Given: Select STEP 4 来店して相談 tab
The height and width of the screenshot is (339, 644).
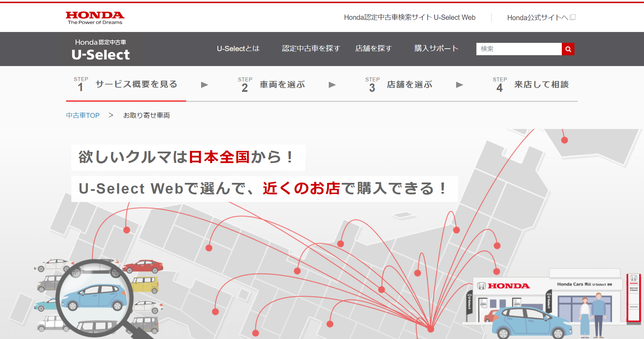Looking at the screenshot, I should click(531, 84).
